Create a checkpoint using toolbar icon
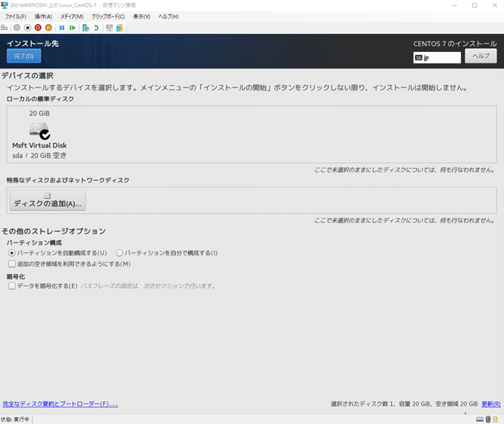 [x=86, y=28]
